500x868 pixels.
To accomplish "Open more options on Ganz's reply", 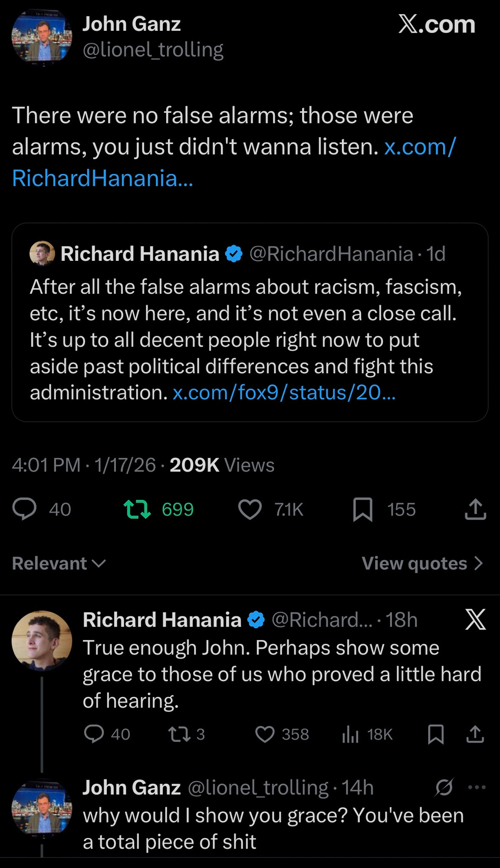I will coord(477,787).
